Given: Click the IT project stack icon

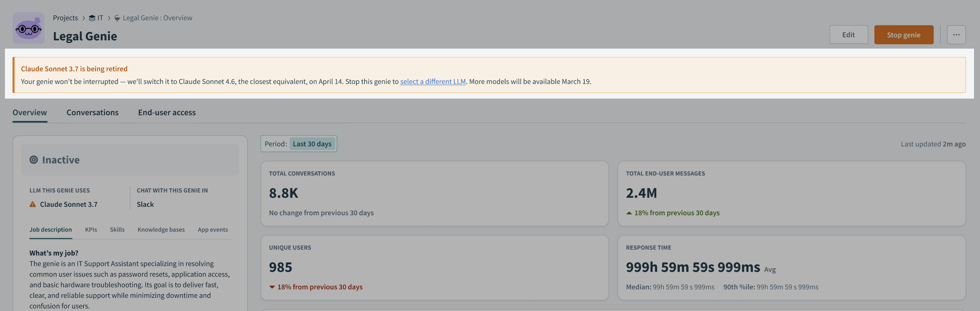Looking at the screenshot, I should point(92,18).
